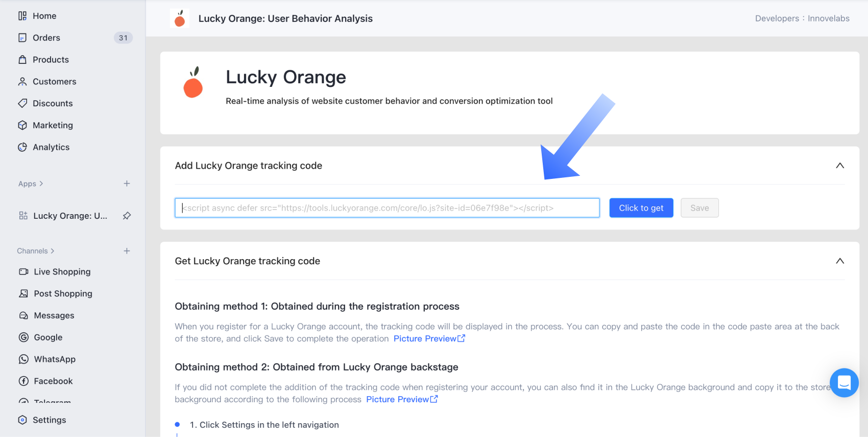Open the chat support bubble

844,382
